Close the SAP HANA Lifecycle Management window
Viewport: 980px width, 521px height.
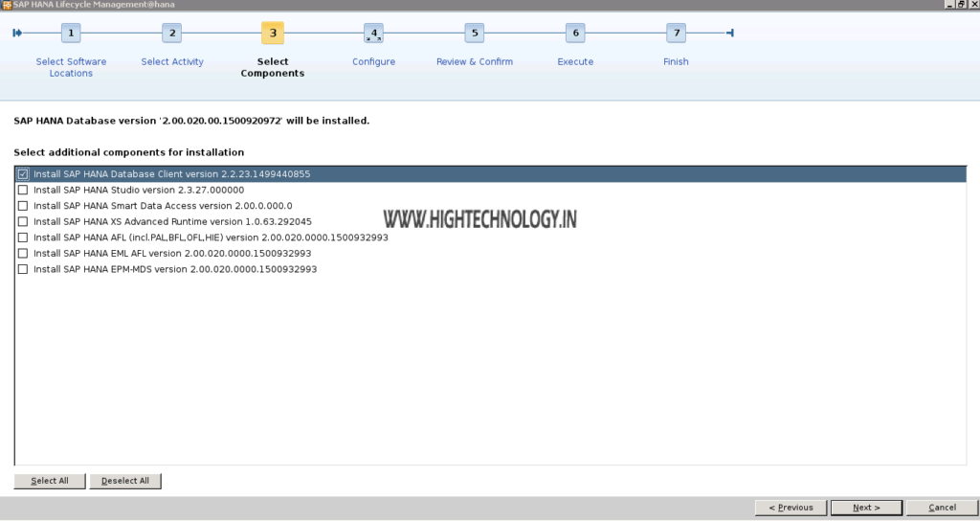(973, 5)
